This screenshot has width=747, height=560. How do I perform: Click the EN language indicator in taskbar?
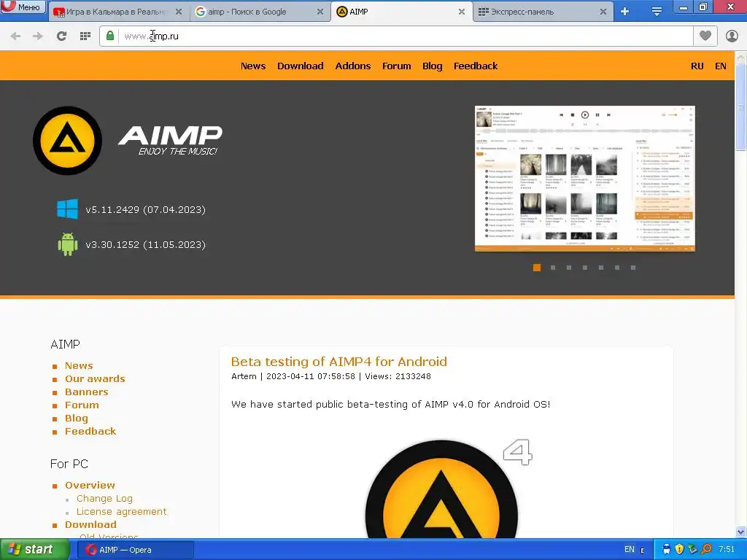(x=630, y=550)
